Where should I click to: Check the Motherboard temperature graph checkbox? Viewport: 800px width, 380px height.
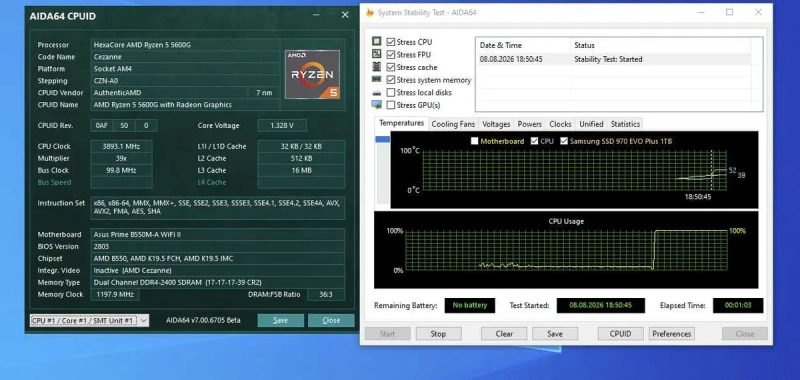474,141
